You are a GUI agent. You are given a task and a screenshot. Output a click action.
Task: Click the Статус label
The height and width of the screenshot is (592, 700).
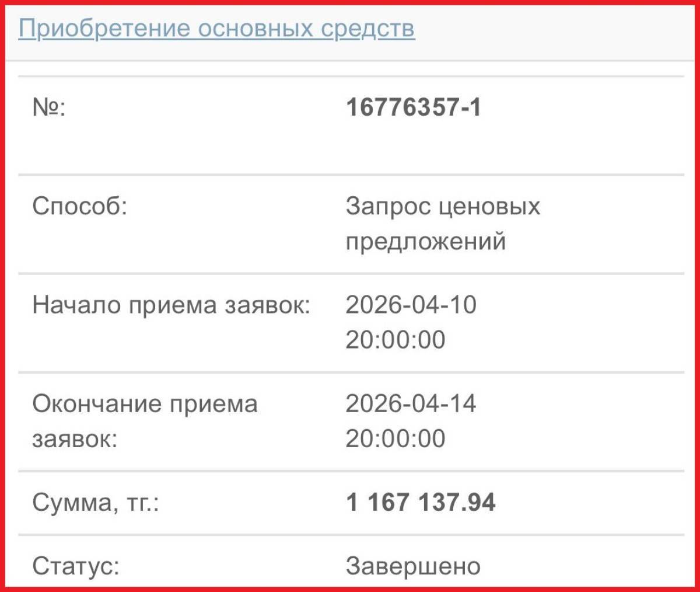point(76,566)
